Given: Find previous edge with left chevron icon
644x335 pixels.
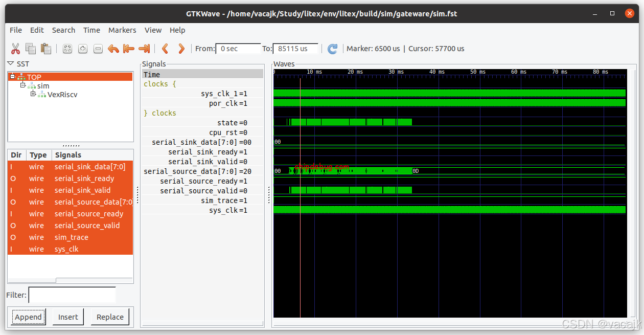Looking at the screenshot, I should pyautogui.click(x=165, y=48).
